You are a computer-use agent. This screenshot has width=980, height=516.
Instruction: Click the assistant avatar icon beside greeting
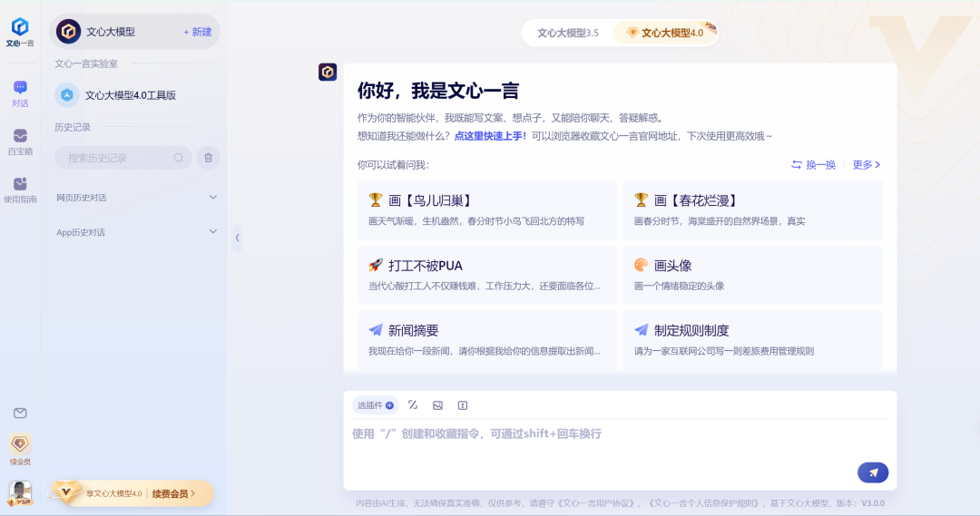328,72
